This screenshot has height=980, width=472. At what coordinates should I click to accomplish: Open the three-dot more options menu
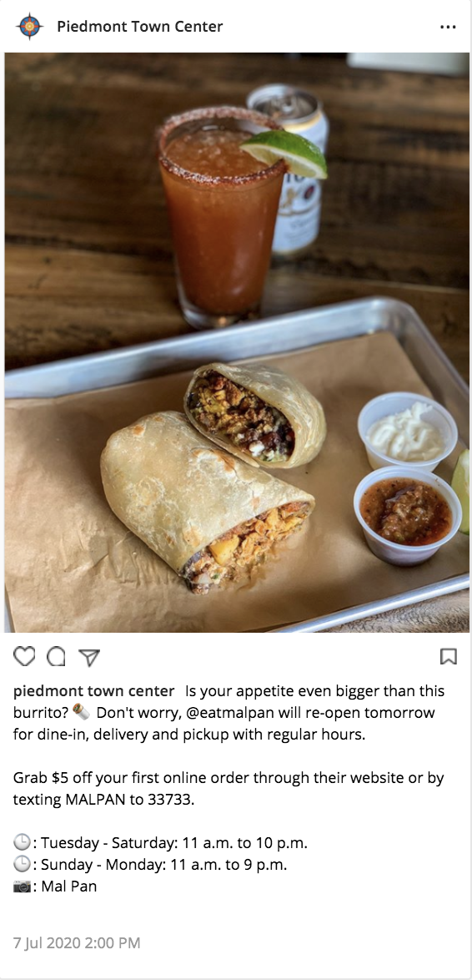(x=448, y=27)
